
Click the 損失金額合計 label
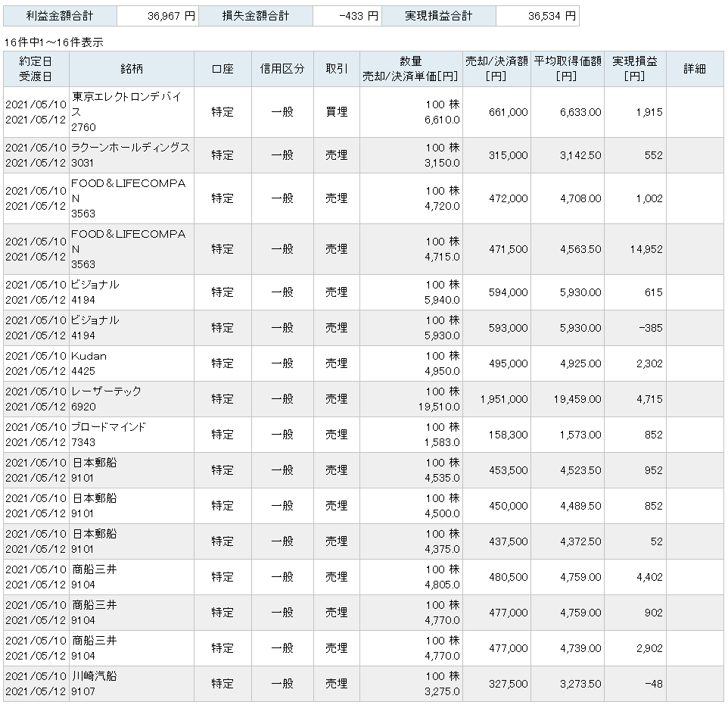tap(256, 16)
